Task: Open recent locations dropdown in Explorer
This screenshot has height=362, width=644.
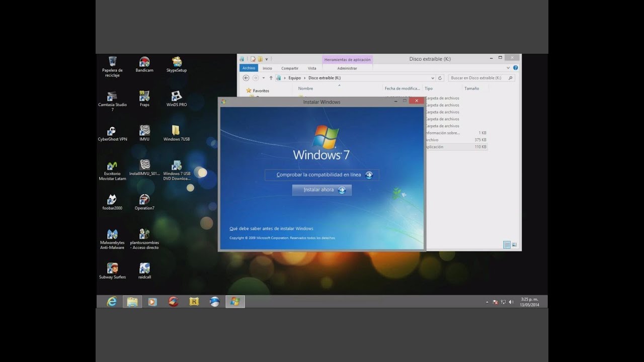Action: [263, 78]
